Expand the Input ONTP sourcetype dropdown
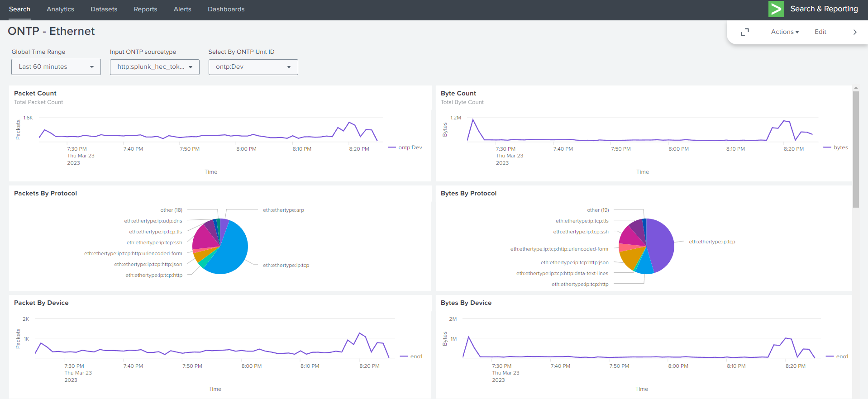Image resolution: width=868 pixels, height=399 pixels. tap(154, 67)
